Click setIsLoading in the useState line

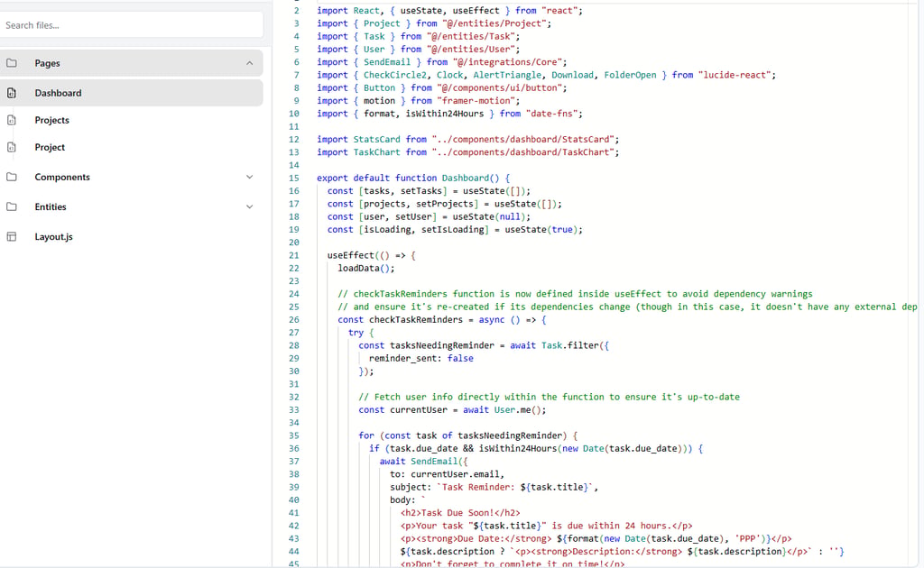[x=453, y=230]
